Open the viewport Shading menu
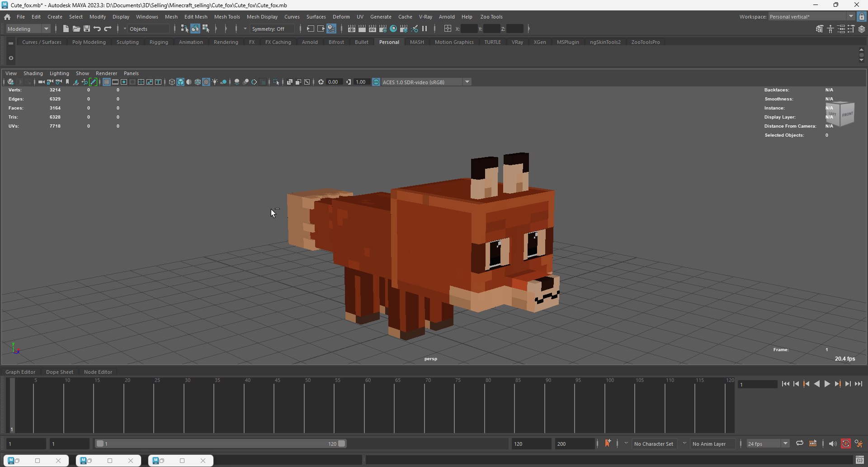 [x=33, y=73]
